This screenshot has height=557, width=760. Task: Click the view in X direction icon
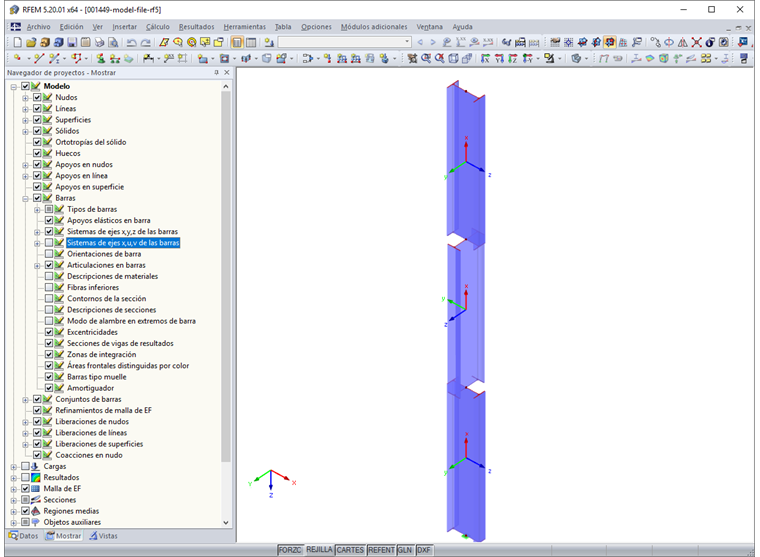485,59
